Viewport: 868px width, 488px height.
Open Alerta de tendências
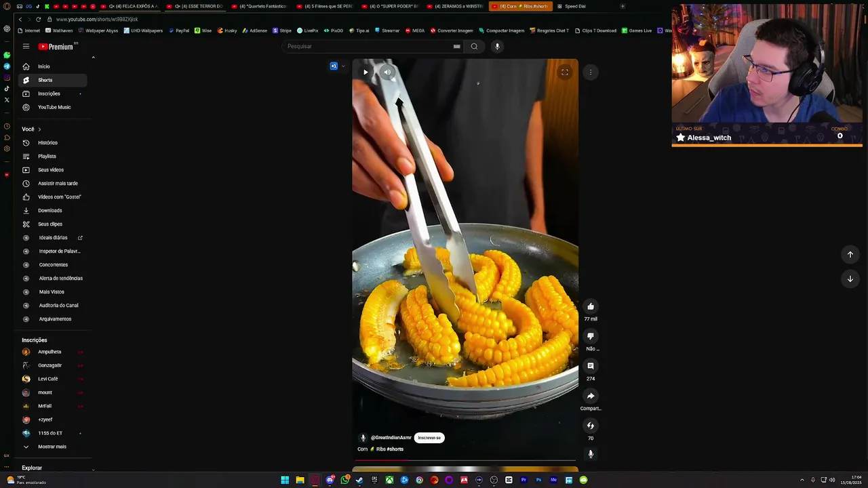[53, 278]
